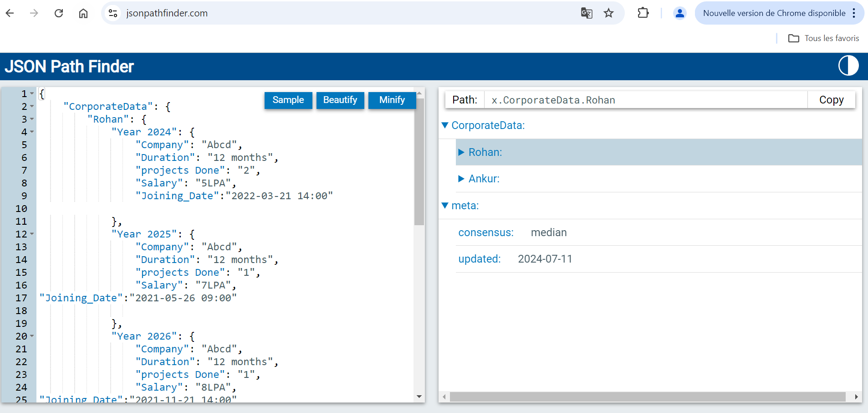This screenshot has height=413, width=868.
Task: Copy the JSON path
Action: tap(831, 100)
